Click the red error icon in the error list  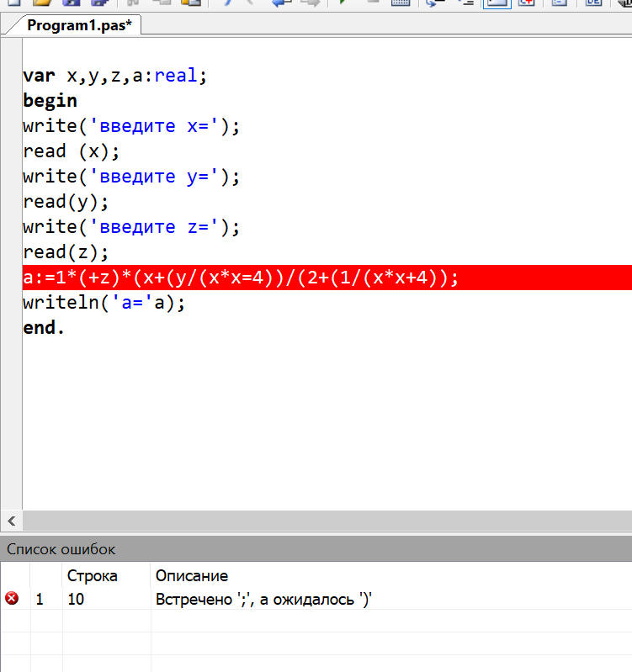click(12, 599)
